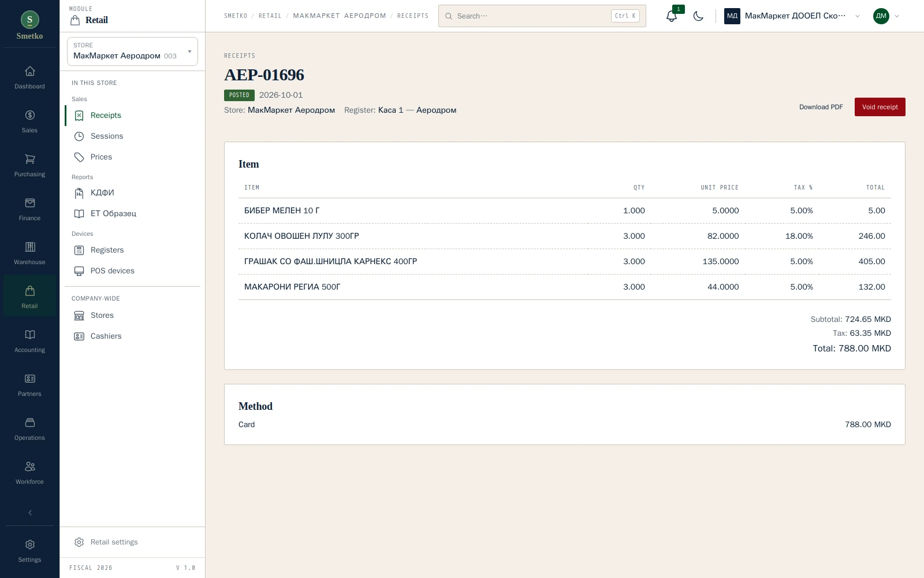Screen dimensions: 924x578
Task: Open the Operations module icon
Action: click(x=30, y=423)
